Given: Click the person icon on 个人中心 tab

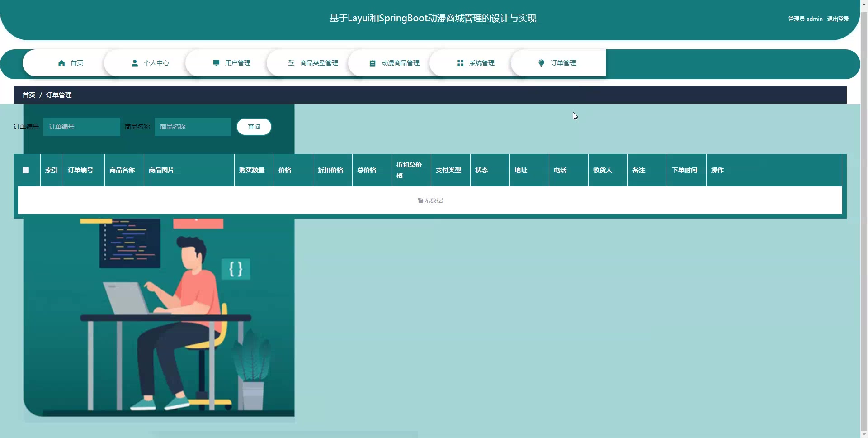Looking at the screenshot, I should click(135, 63).
